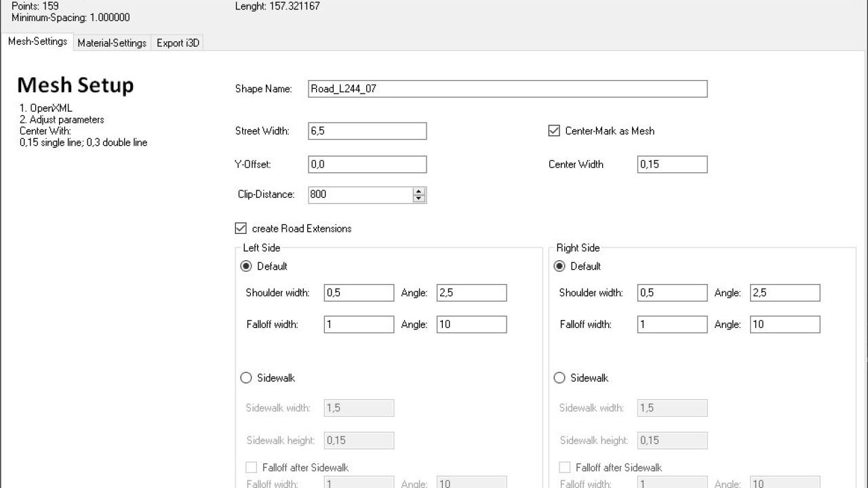Click Left Side Shoulder width field

pos(359,293)
